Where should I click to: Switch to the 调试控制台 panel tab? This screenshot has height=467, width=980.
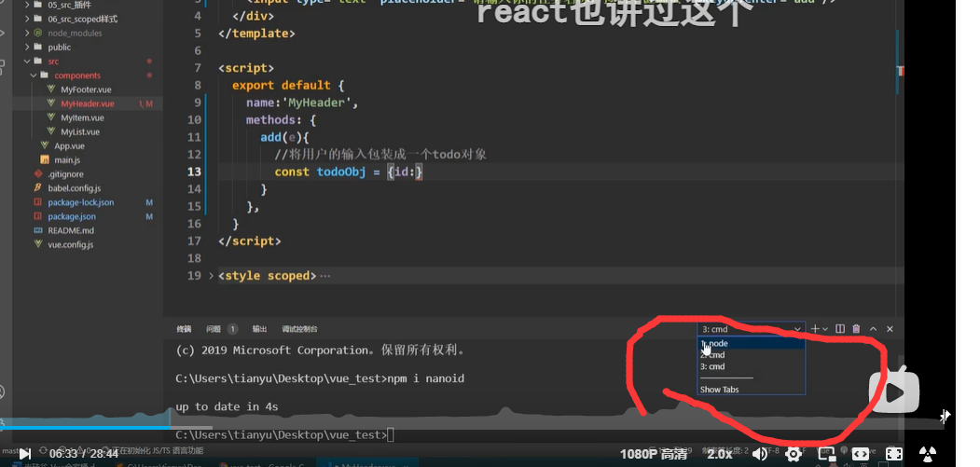click(299, 329)
